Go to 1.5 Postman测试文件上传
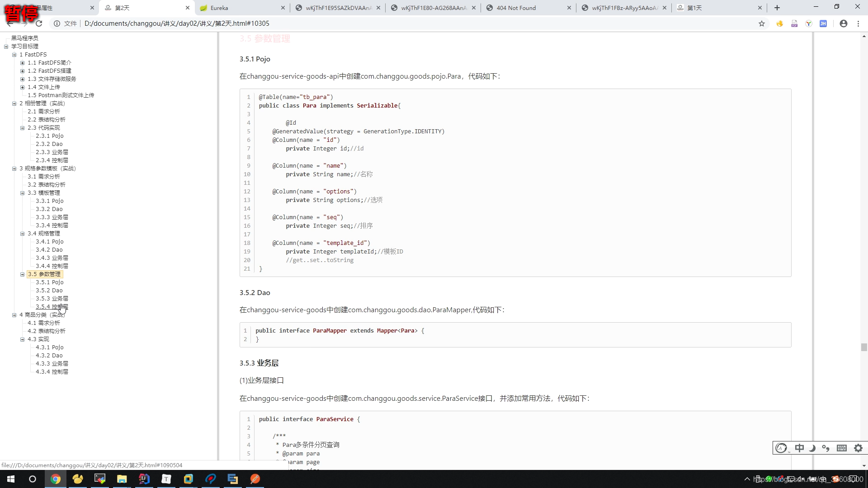 (x=61, y=95)
